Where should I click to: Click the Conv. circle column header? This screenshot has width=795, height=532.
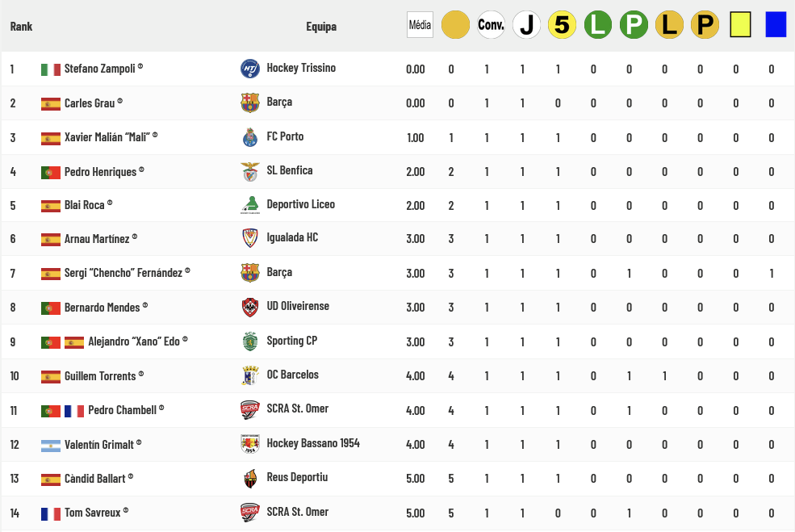(491, 25)
